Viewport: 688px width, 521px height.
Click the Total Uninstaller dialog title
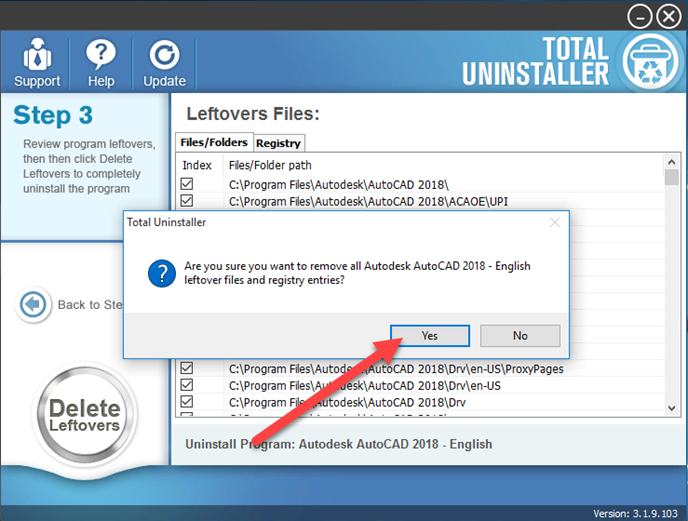(x=166, y=222)
